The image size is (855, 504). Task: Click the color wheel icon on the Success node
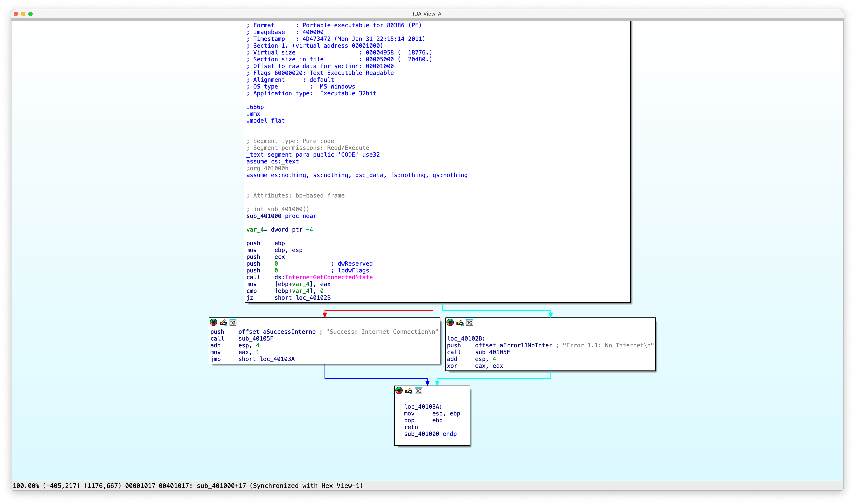pos(214,322)
